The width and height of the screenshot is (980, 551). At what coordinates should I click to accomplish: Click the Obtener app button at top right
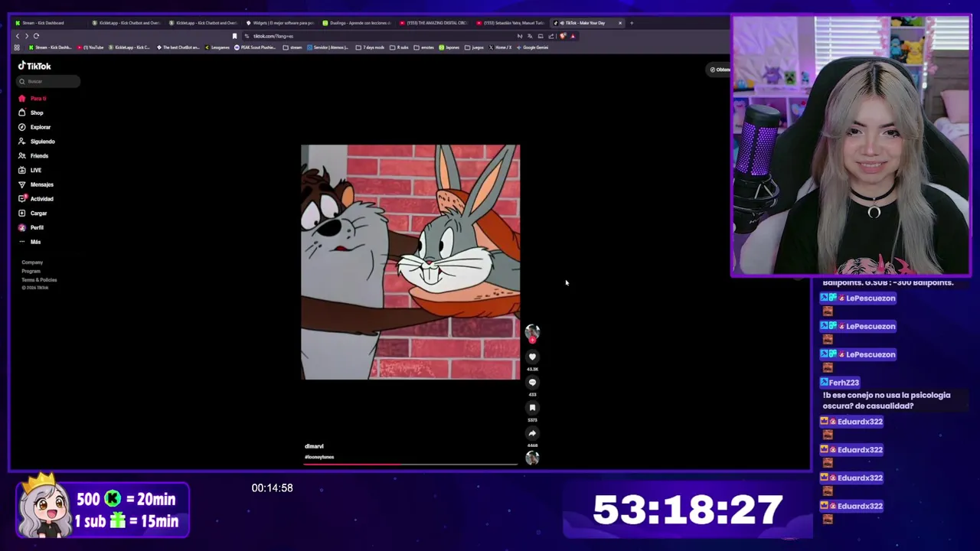(720, 70)
